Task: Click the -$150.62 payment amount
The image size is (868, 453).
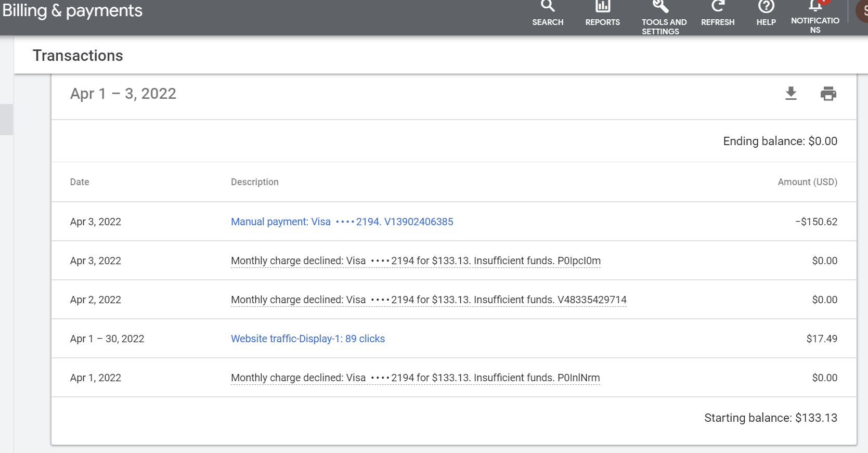Action: 816,222
